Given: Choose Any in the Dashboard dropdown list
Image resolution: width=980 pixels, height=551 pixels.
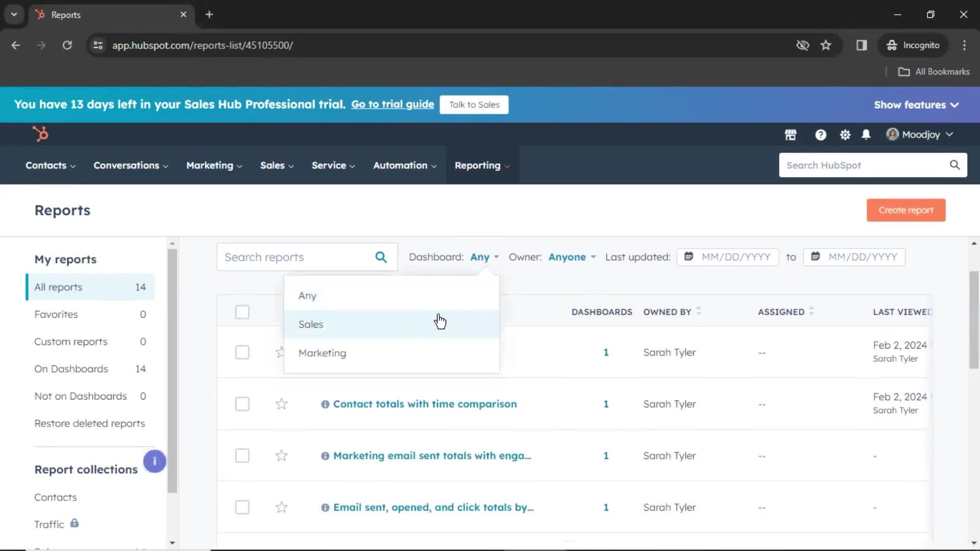Looking at the screenshot, I should pos(391,295).
